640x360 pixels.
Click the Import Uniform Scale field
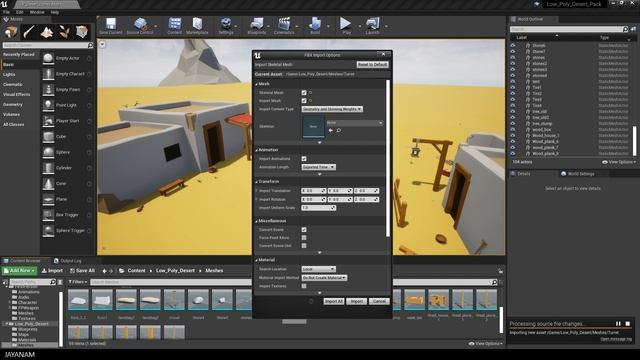coord(318,208)
